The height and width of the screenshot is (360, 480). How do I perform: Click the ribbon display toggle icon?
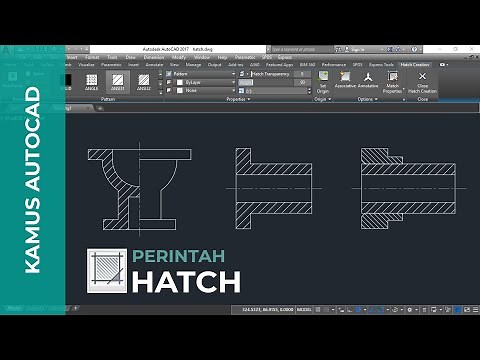[443, 65]
